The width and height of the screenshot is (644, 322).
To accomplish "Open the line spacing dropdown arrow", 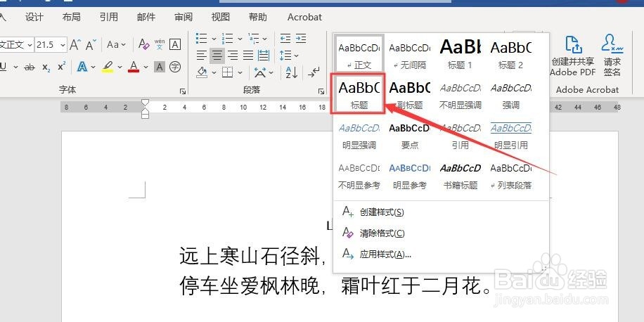I will pyautogui.click(x=297, y=55).
